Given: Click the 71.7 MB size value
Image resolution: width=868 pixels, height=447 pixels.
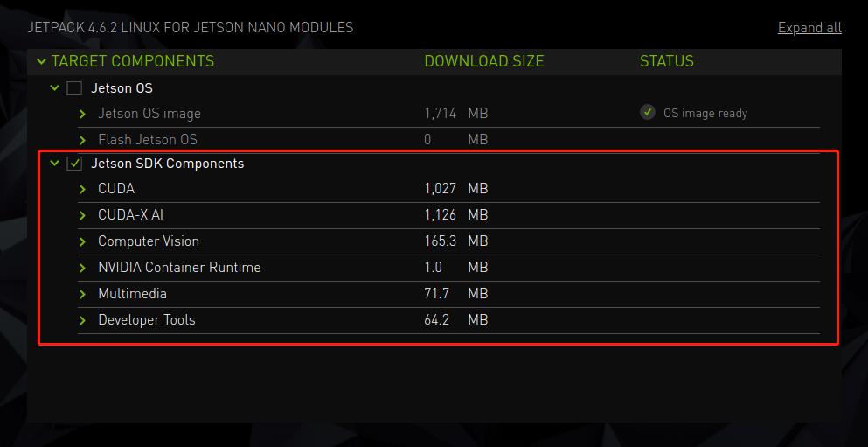Looking at the screenshot, I should [x=456, y=294].
